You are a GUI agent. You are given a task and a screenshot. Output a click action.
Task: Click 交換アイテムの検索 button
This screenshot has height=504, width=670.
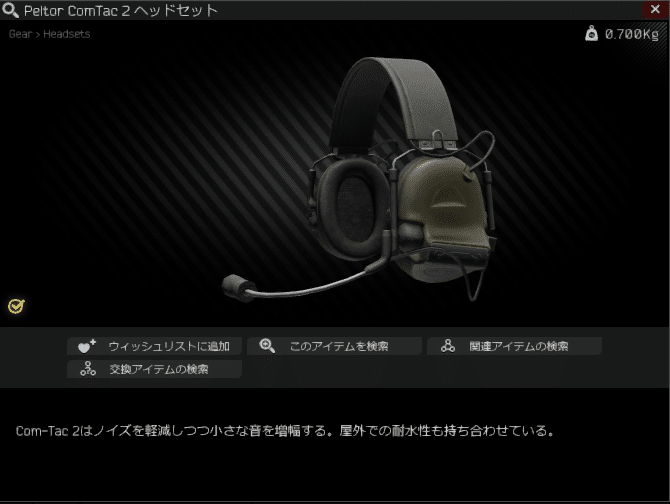tap(154, 369)
